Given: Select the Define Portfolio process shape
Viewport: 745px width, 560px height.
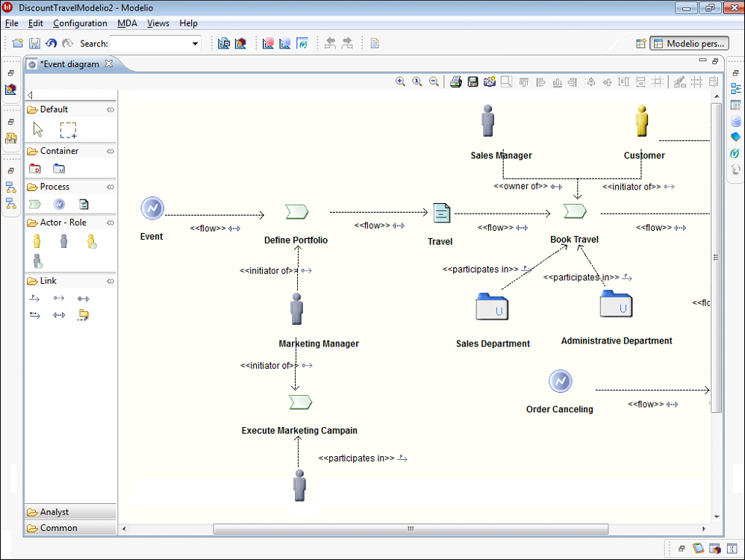Looking at the screenshot, I should [297, 211].
